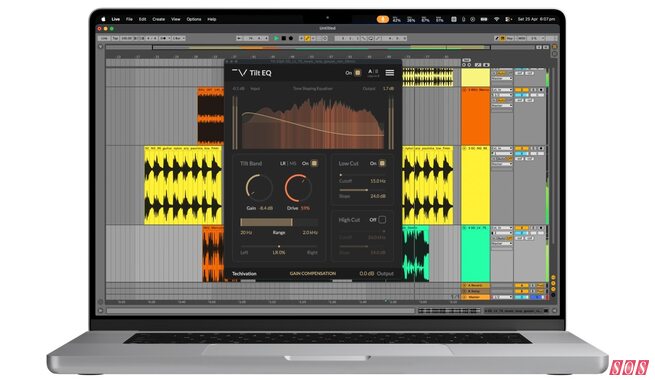Click the Key map mode button
This screenshot has height=380, width=655.
point(510,38)
